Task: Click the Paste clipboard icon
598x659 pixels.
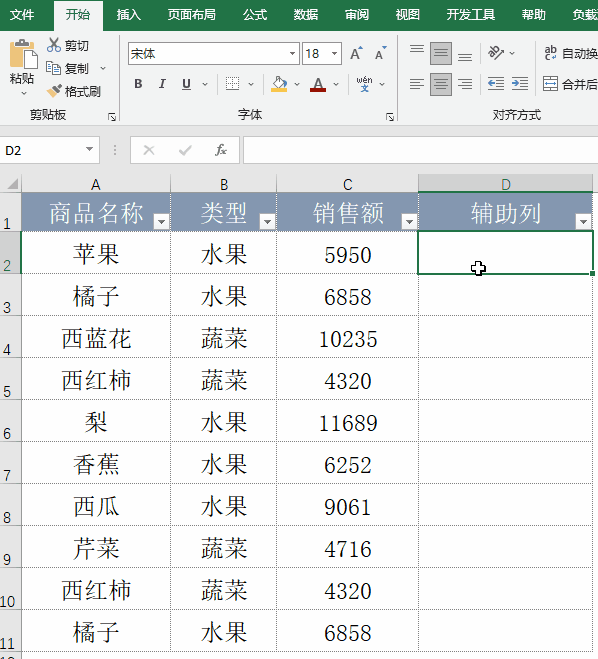Action: point(24,54)
